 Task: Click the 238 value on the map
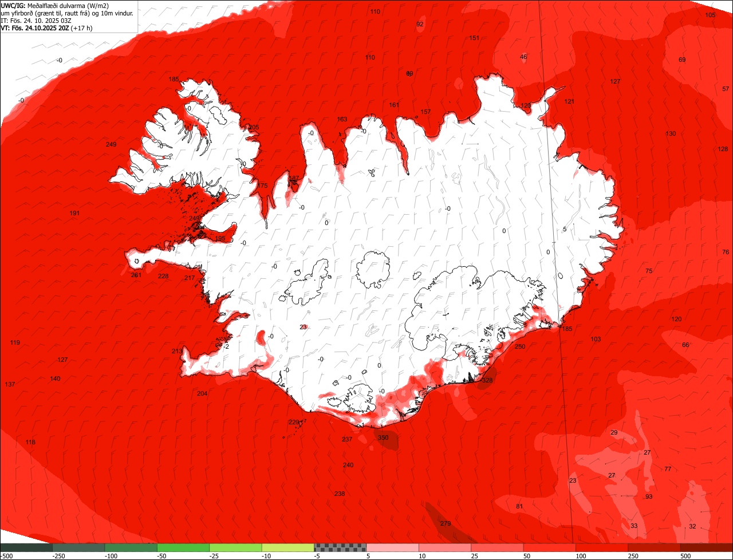click(340, 494)
